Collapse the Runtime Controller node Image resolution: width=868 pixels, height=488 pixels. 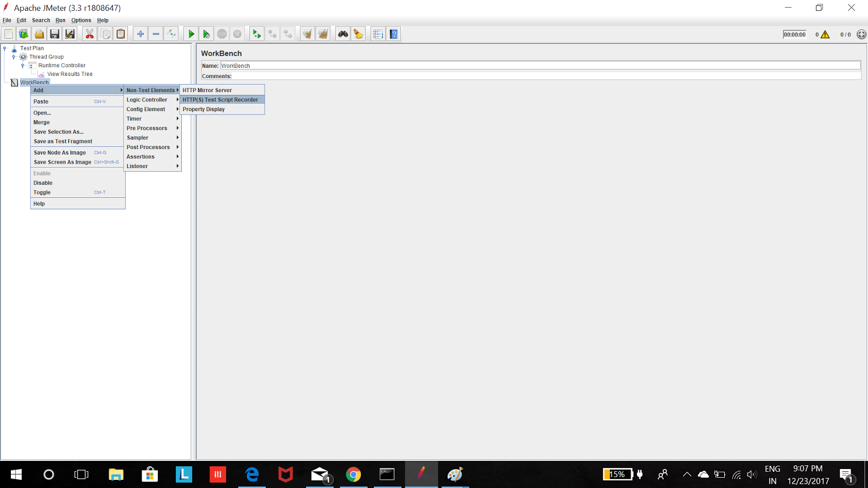coord(22,65)
